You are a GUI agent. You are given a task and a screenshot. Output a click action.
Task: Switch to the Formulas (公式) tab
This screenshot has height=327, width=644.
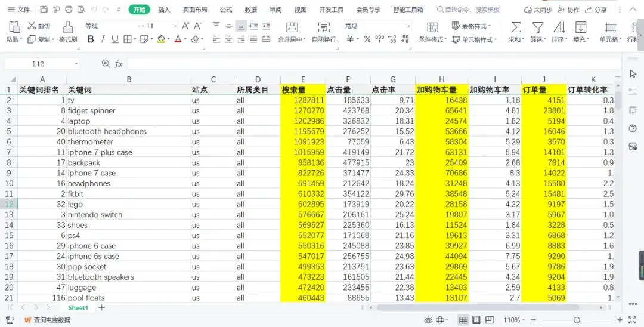click(x=225, y=10)
